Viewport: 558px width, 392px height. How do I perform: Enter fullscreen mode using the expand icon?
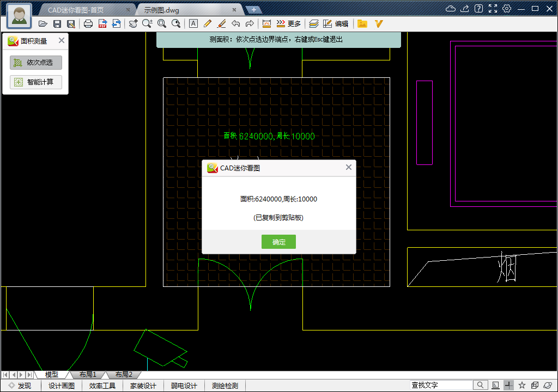point(493,9)
